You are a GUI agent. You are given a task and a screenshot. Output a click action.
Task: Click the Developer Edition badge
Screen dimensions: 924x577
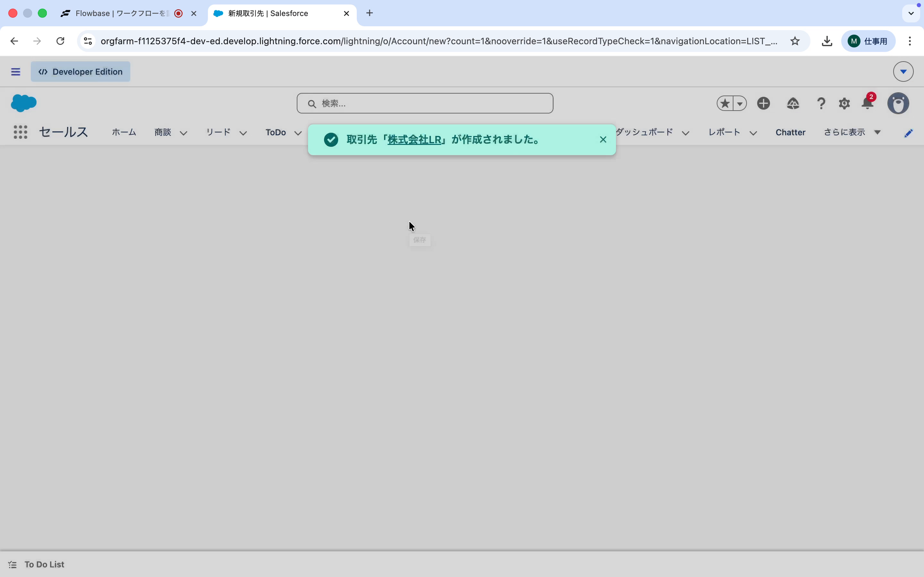tap(80, 72)
